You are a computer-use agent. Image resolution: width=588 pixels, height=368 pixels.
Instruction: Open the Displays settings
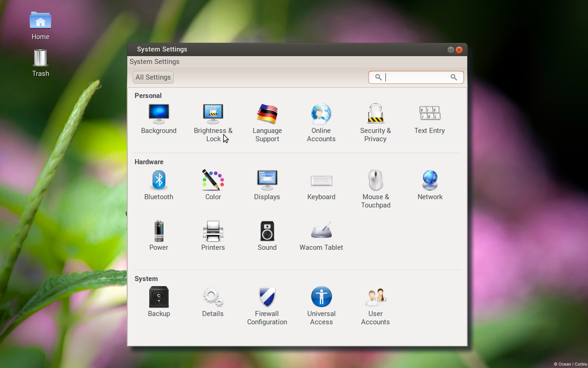[x=267, y=180]
